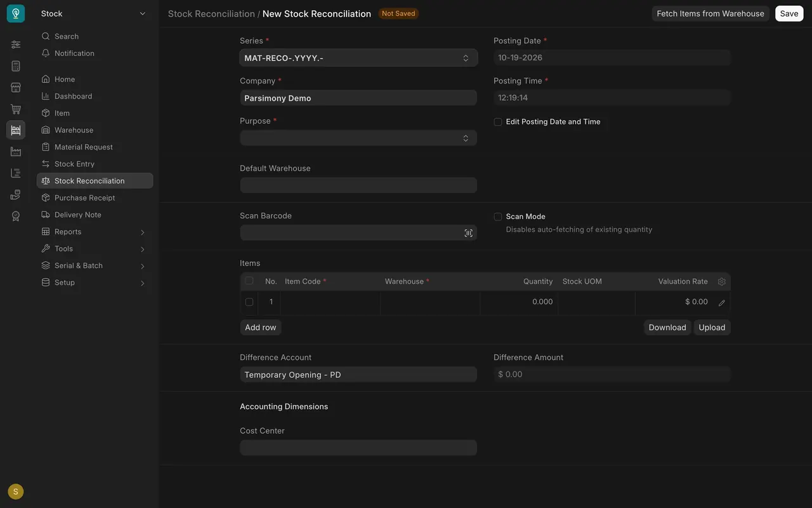
Task: Enable Edit Posting Date and Time checkbox
Action: [x=498, y=122]
